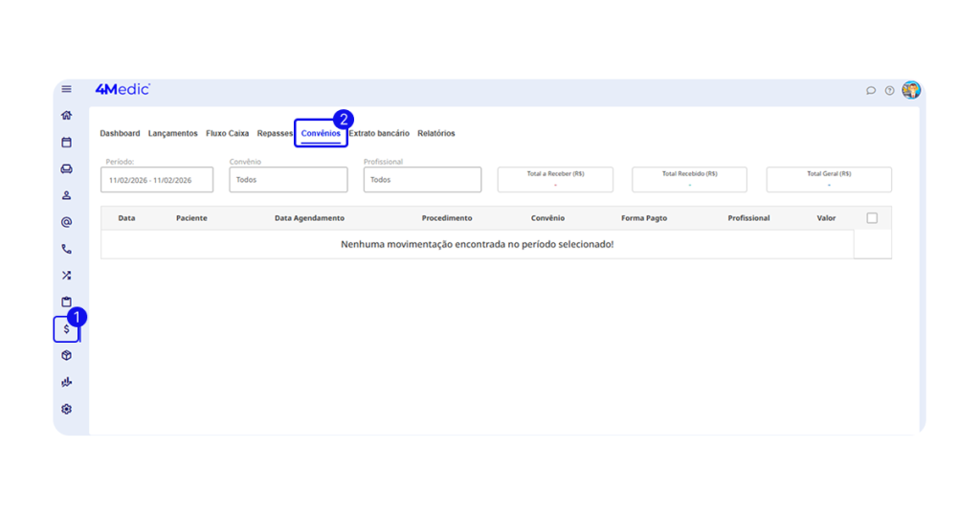Open the financial dollar sign icon
This screenshot has width=980, height=514.
[x=66, y=329]
